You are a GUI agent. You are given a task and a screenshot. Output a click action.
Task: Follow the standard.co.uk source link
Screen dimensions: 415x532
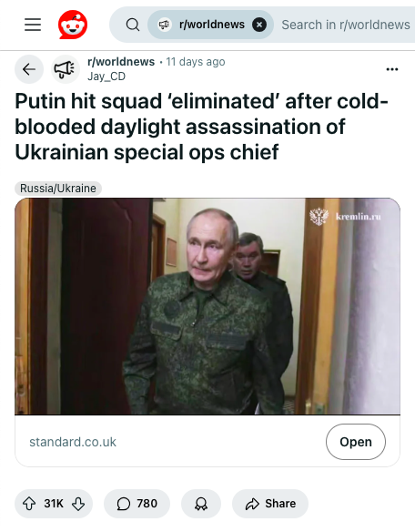tap(73, 442)
